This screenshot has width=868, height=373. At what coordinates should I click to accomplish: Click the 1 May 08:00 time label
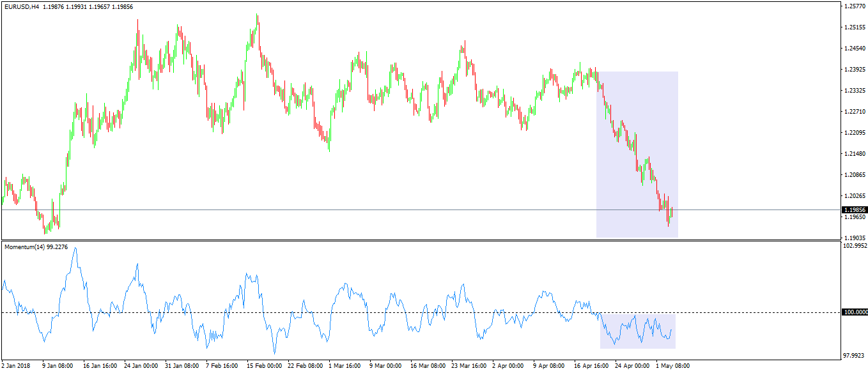(674, 367)
